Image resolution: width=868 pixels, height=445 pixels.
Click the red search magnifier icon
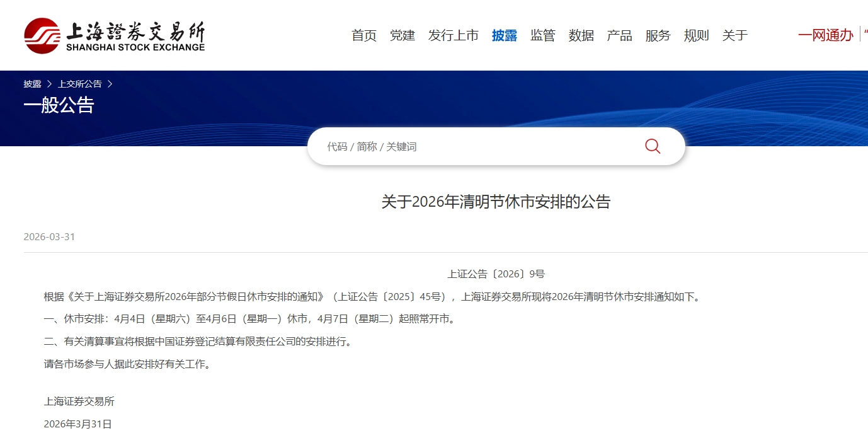click(x=653, y=146)
